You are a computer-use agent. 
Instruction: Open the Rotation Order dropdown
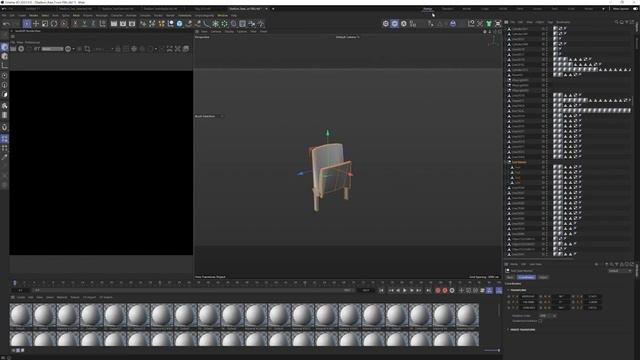[x=549, y=316]
